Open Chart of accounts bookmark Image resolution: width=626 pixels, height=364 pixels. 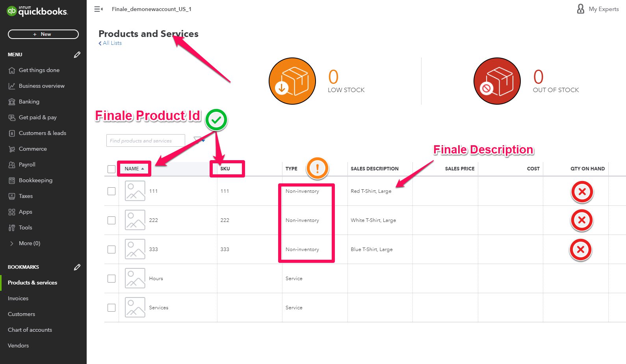(30, 330)
